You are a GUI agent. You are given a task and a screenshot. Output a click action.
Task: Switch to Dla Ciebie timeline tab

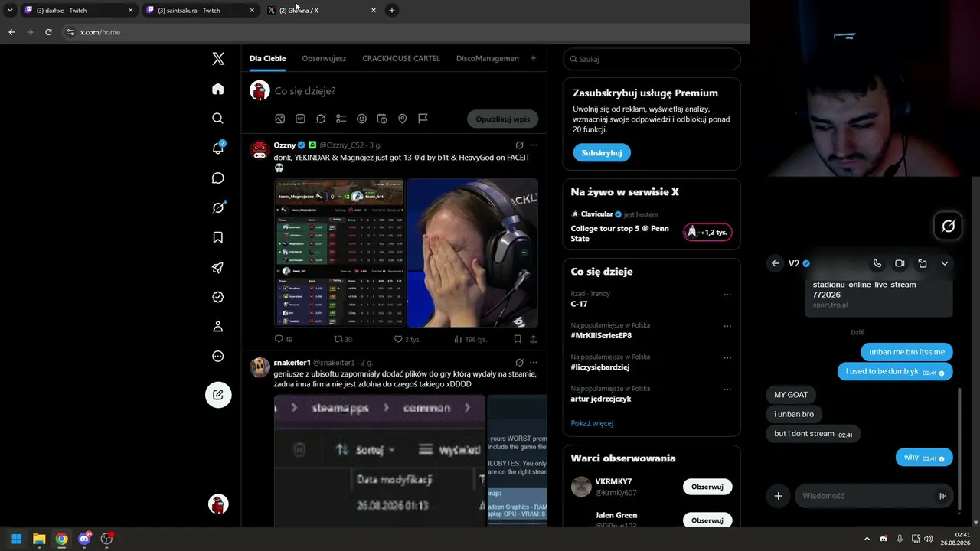[267, 59]
